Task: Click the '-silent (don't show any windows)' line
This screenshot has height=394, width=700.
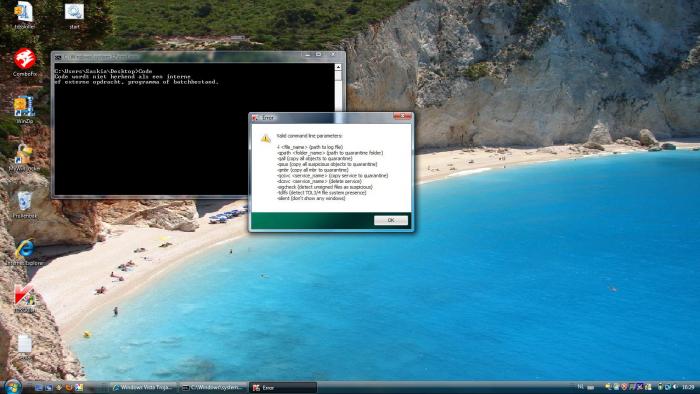Action: (311, 199)
